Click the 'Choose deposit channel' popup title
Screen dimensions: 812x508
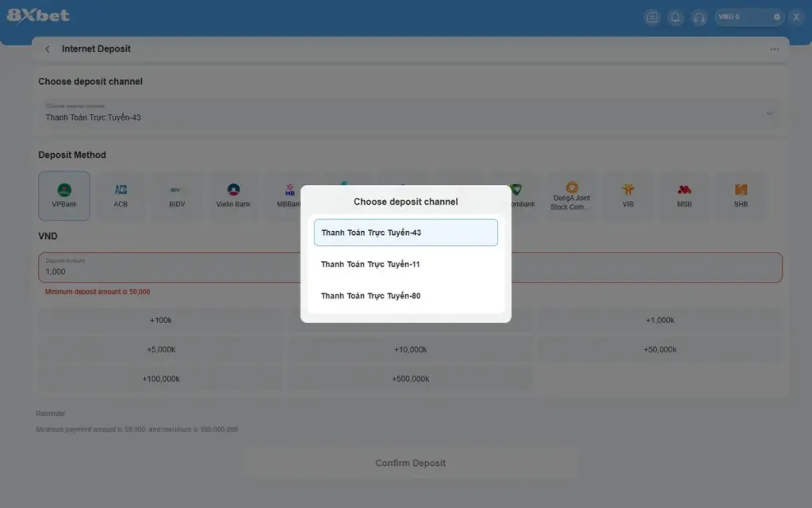click(x=405, y=202)
